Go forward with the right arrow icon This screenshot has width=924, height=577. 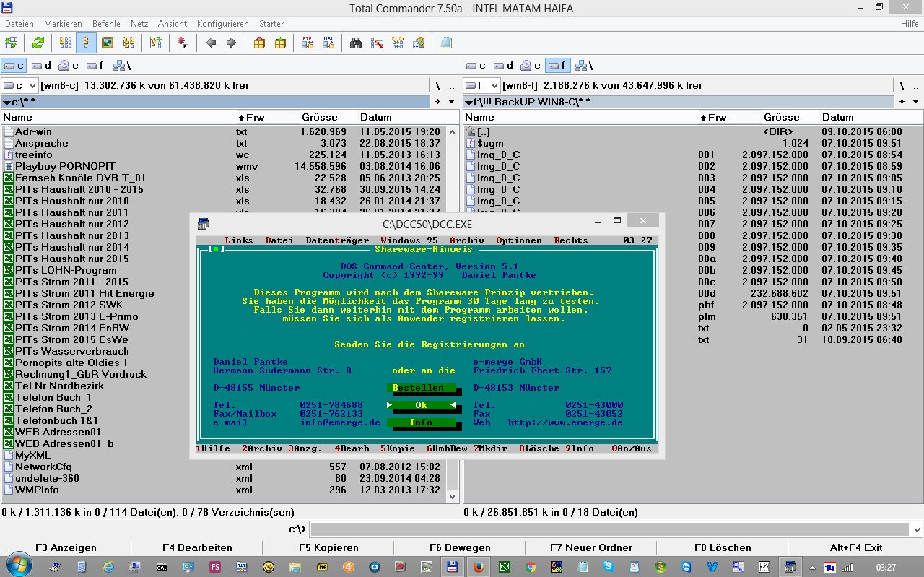(x=231, y=43)
